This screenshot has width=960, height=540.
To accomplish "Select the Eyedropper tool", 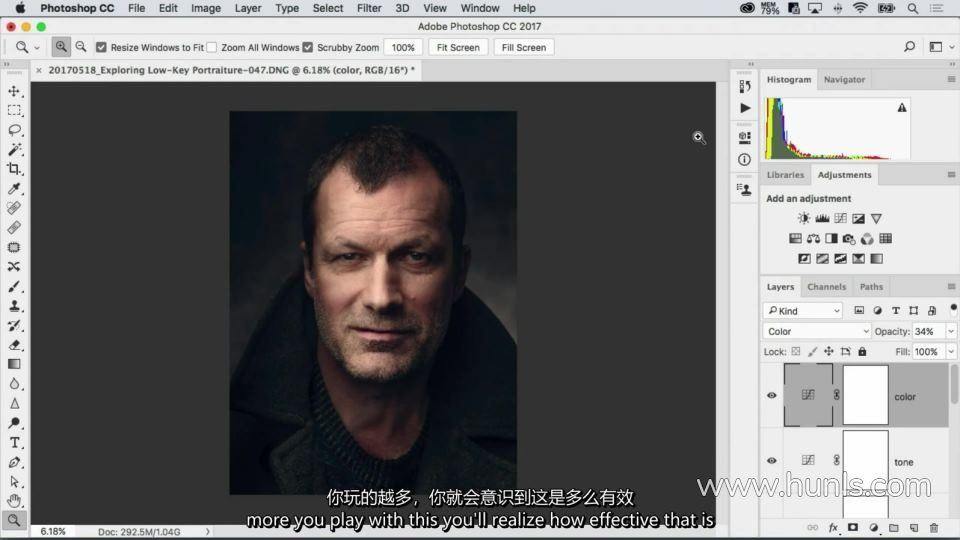I will click(x=14, y=189).
